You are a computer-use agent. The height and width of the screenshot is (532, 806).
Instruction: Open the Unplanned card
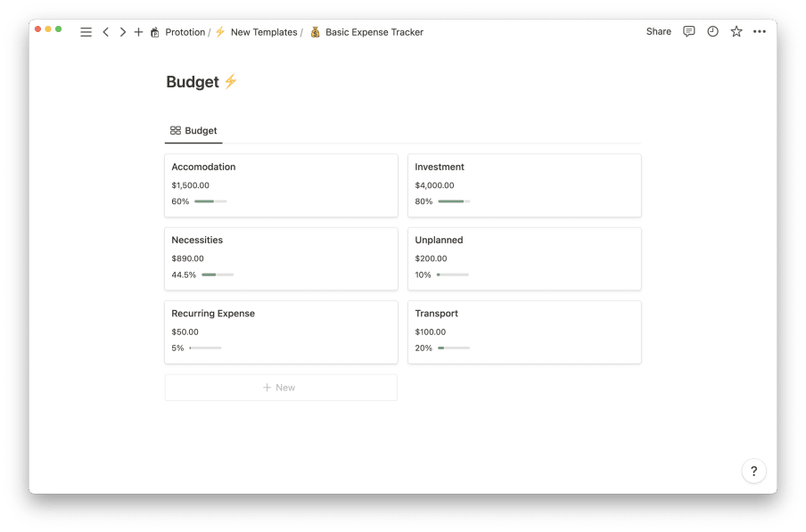pos(524,258)
